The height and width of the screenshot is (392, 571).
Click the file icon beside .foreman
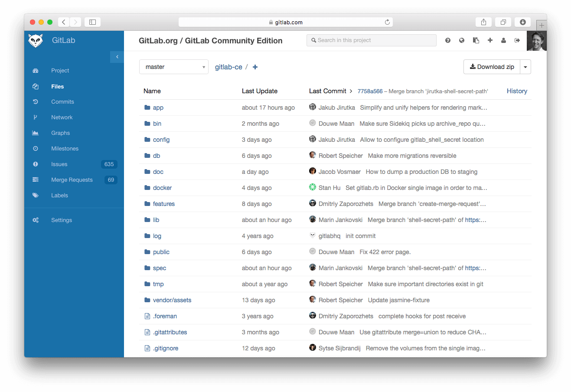(147, 316)
